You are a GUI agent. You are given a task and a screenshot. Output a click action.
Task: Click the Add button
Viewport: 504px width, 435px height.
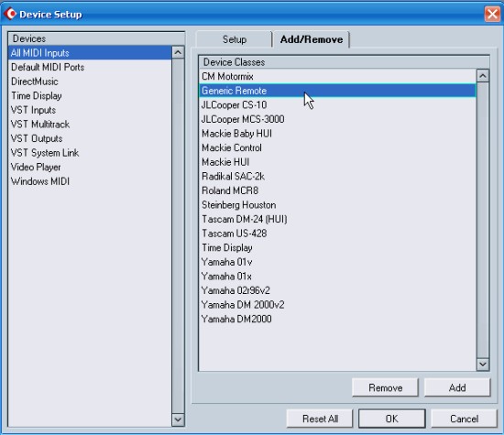pyautogui.click(x=457, y=387)
